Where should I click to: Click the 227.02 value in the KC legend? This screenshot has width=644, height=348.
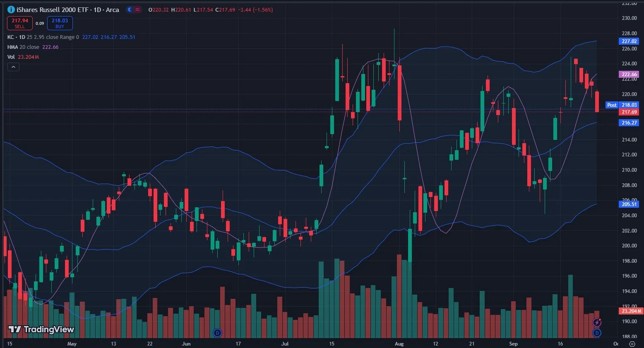point(90,37)
